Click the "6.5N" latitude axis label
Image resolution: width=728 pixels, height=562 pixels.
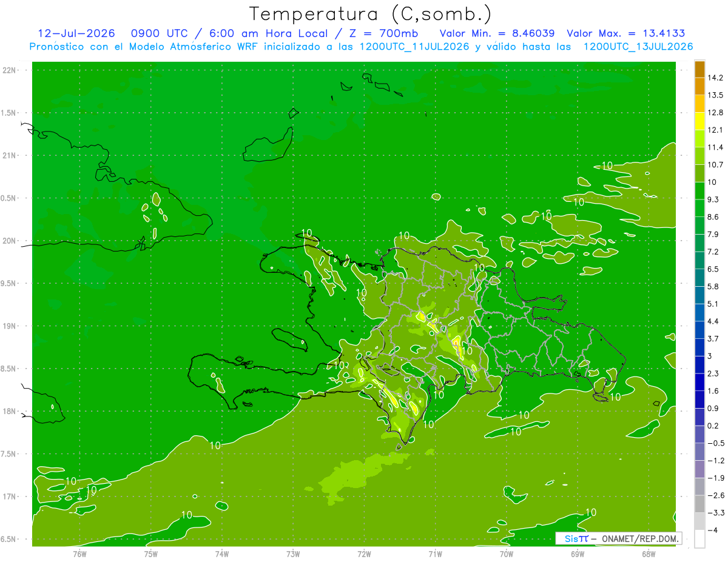(9, 540)
